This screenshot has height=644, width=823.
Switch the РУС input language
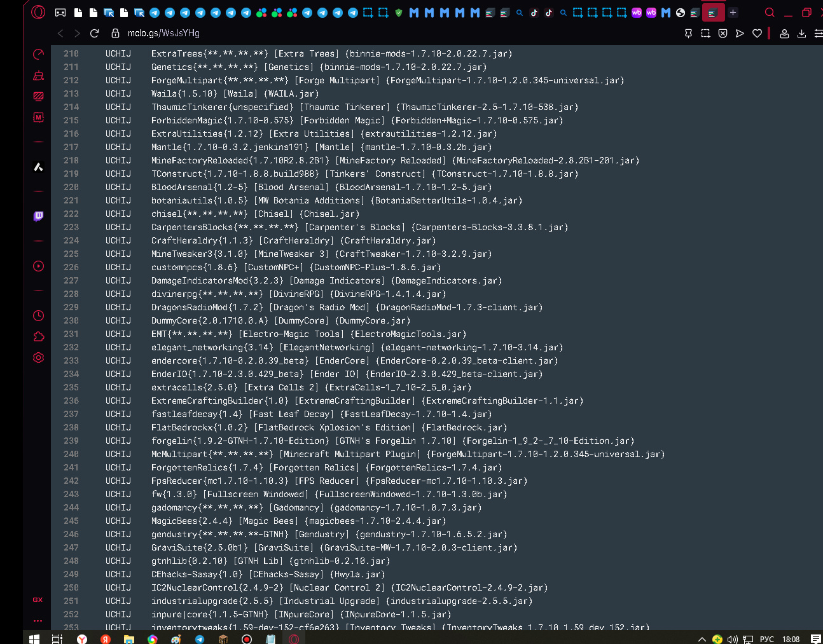pos(767,639)
